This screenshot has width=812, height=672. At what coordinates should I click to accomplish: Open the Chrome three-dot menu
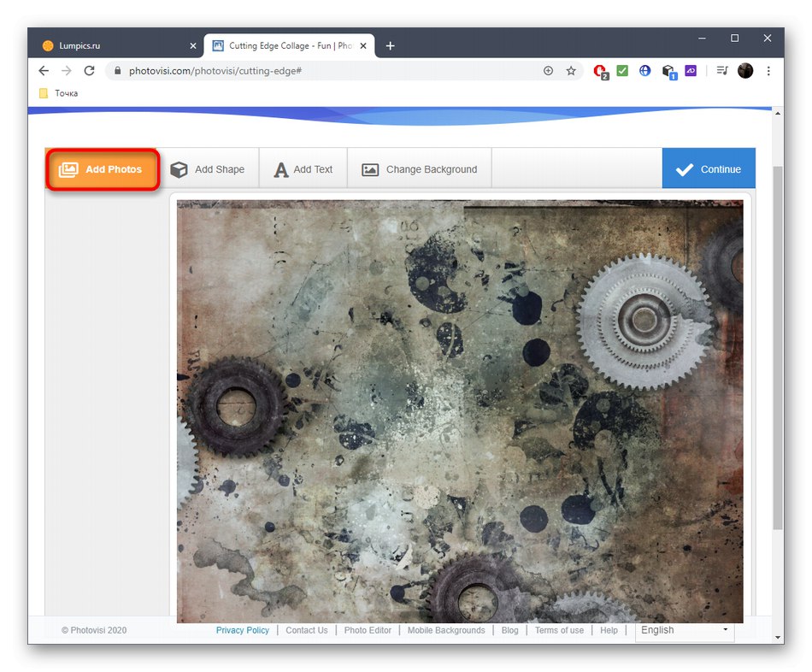(x=768, y=70)
